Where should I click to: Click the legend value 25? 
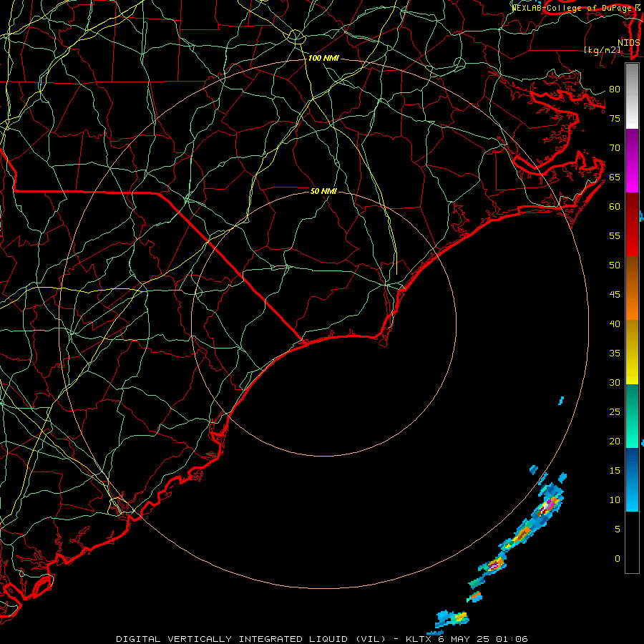[x=615, y=412]
